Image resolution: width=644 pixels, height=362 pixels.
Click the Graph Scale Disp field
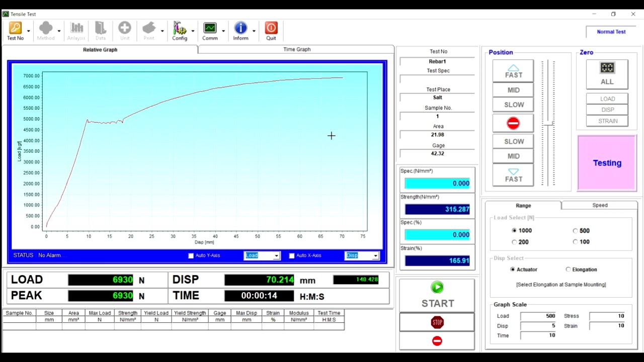pos(538,325)
